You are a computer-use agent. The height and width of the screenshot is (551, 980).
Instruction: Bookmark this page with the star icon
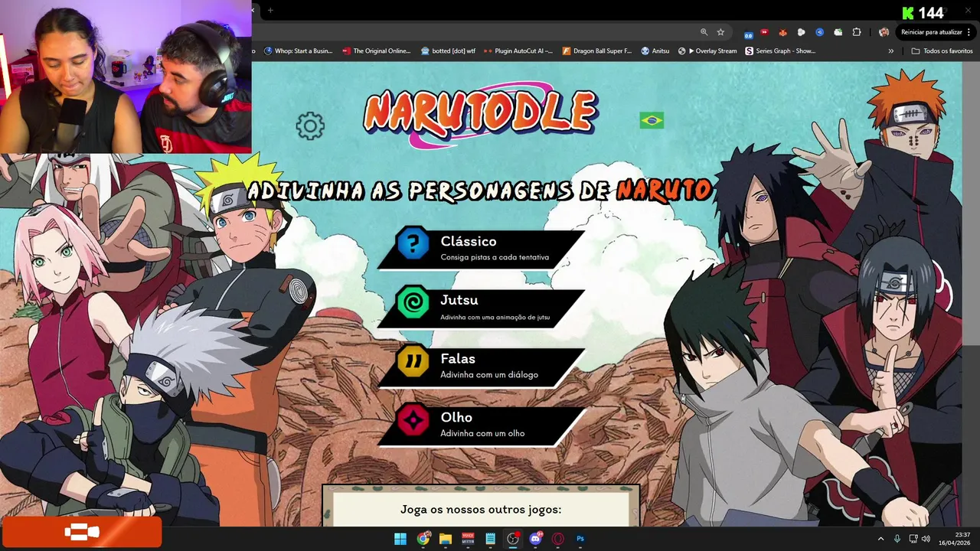tap(720, 32)
